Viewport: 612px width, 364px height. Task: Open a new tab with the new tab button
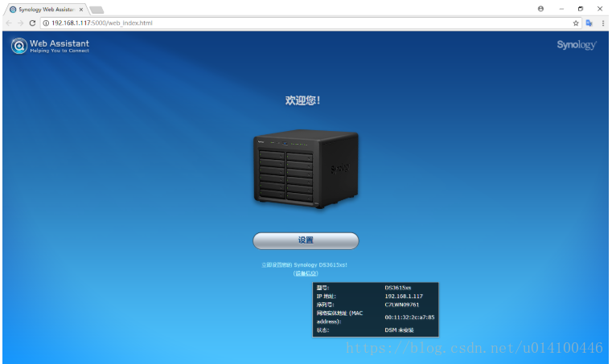97,10
